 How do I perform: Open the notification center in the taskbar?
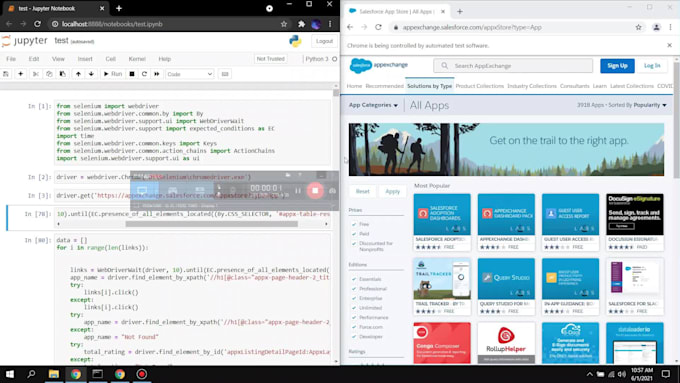click(666, 374)
